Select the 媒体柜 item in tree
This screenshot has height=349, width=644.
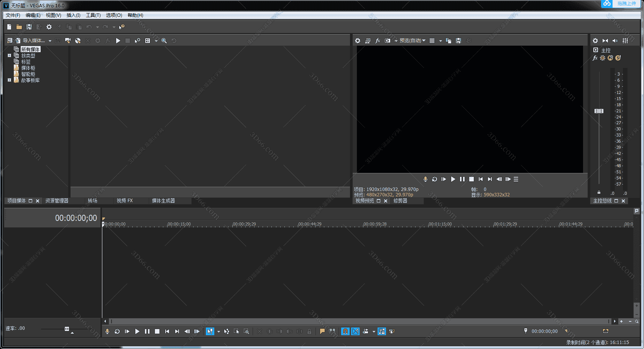28,68
